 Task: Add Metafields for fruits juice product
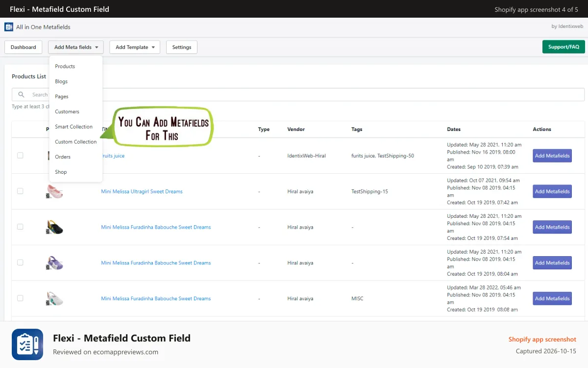point(552,156)
